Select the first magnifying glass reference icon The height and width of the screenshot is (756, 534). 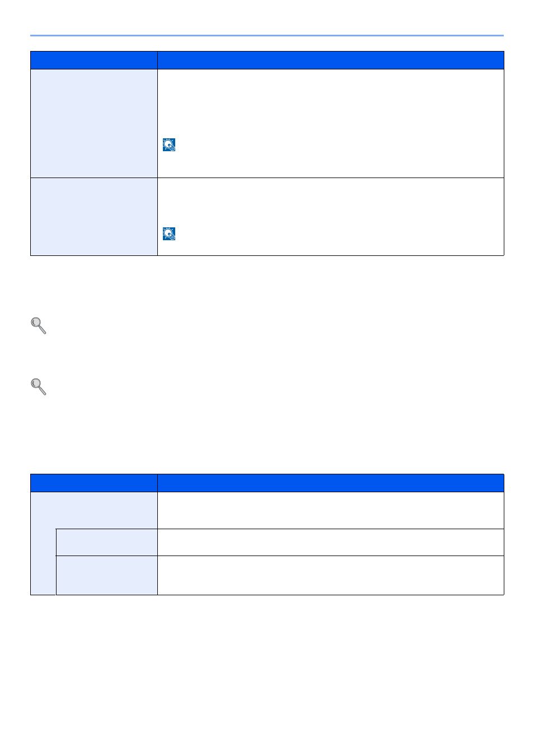pyautogui.click(x=39, y=326)
